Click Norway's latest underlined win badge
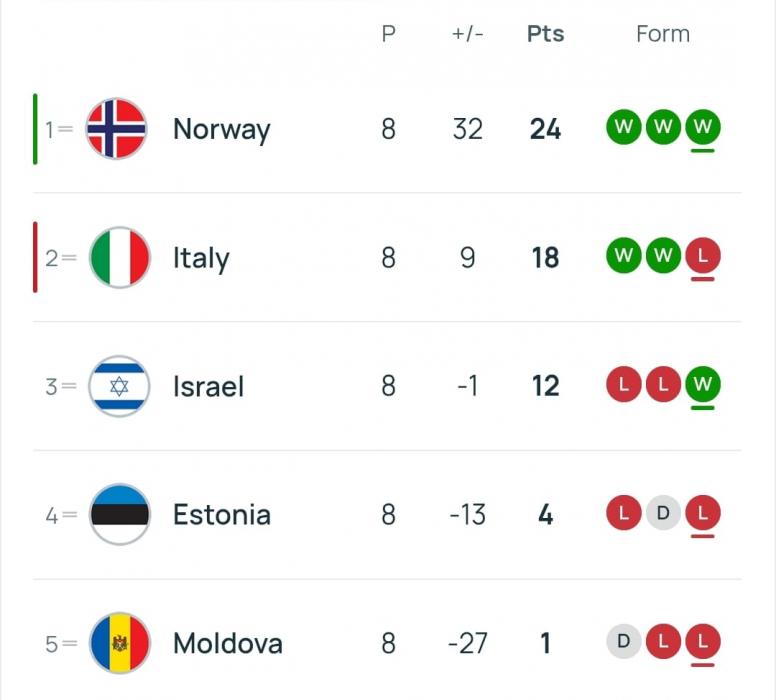Image resolution: width=776 pixels, height=700 pixels. pyautogui.click(x=703, y=128)
